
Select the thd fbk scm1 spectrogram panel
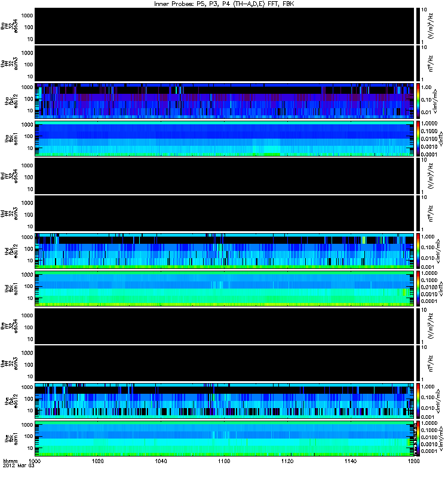(225, 289)
